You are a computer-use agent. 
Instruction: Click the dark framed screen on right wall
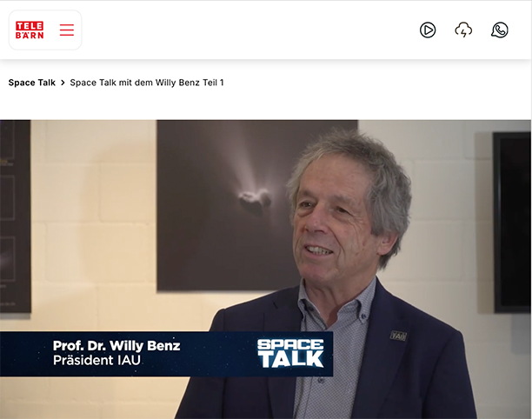(x=512, y=223)
